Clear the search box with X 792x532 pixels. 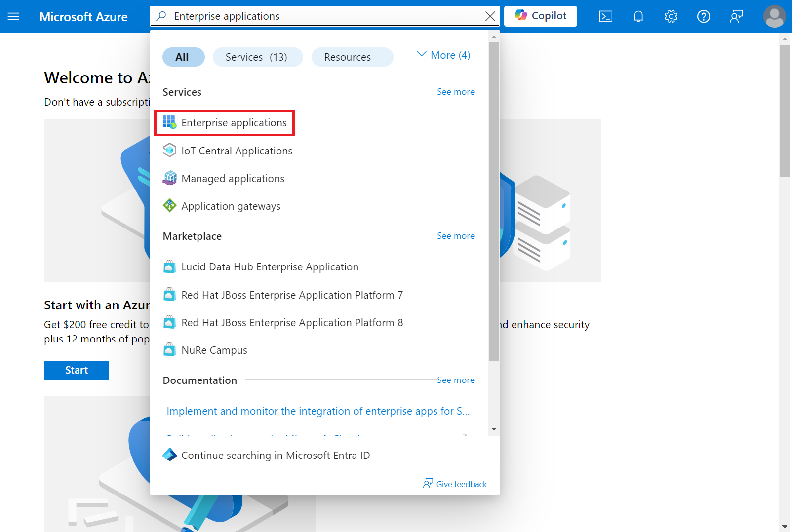(490, 16)
